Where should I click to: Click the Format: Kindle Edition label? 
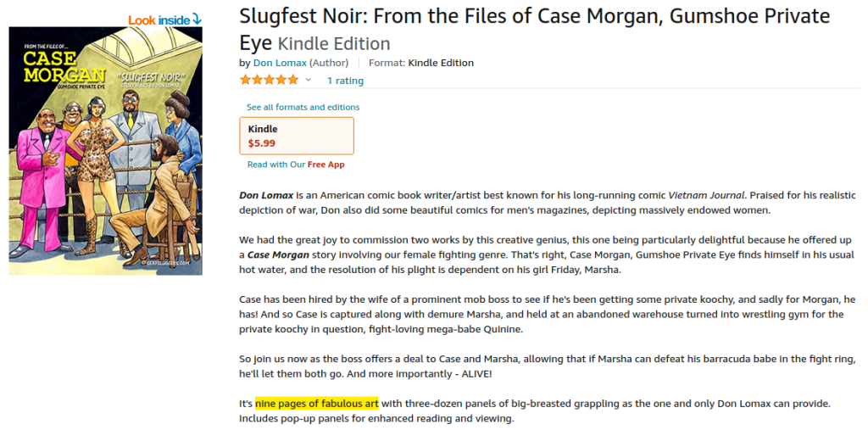(421, 63)
